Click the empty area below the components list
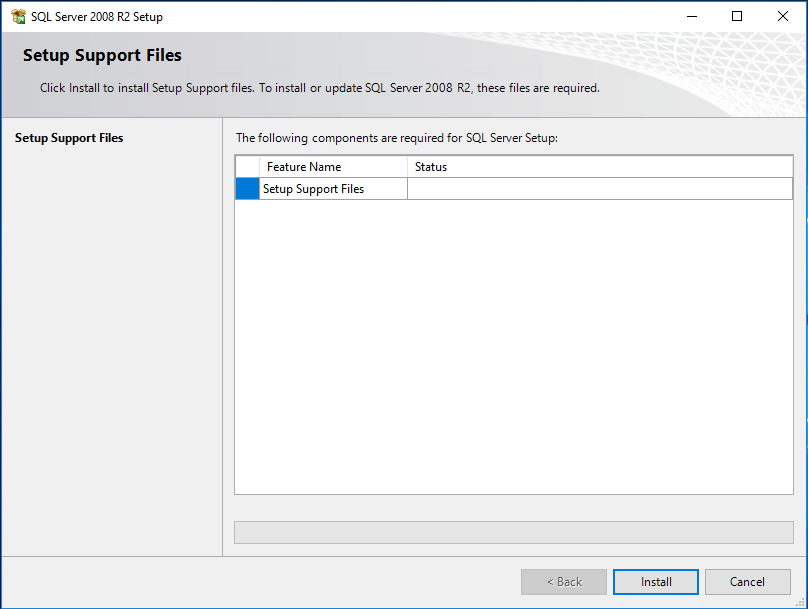 pos(514,346)
